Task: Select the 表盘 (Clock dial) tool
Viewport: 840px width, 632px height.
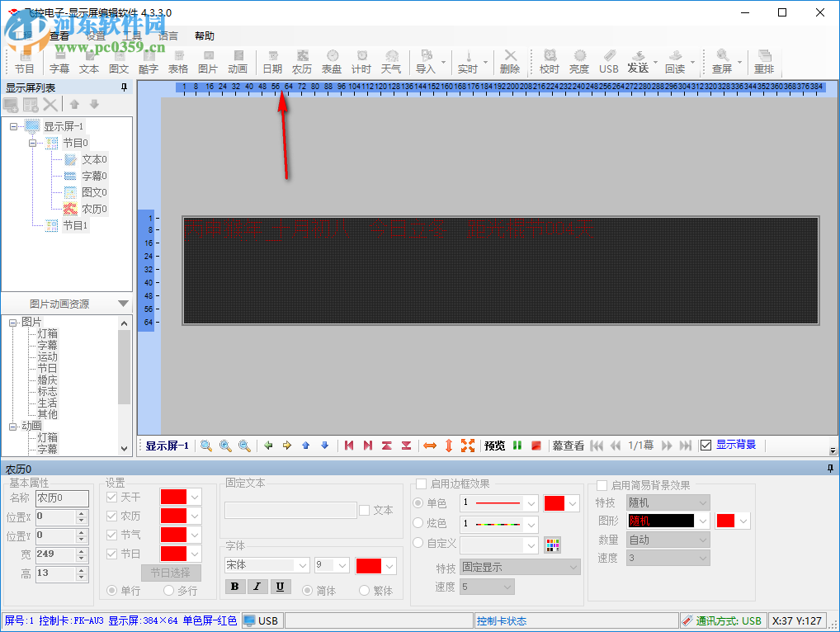Action: tap(332, 61)
